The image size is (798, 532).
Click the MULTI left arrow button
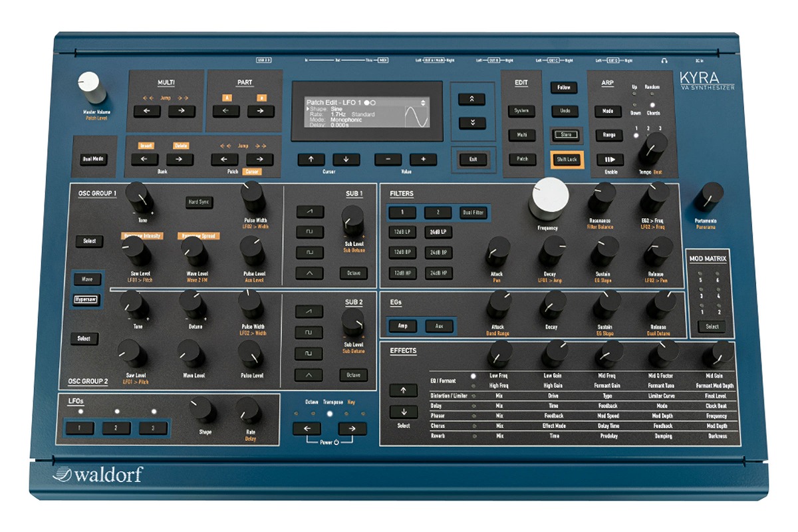[146, 111]
